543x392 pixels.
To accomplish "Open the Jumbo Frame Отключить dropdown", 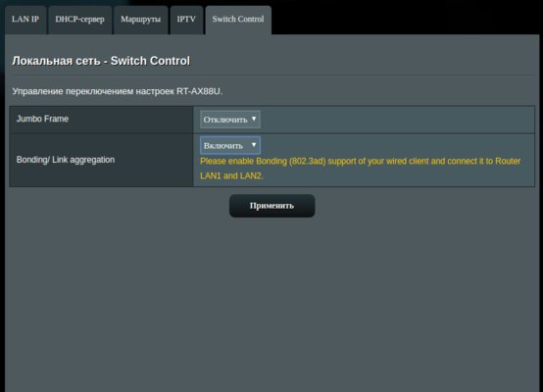I will pos(230,120).
